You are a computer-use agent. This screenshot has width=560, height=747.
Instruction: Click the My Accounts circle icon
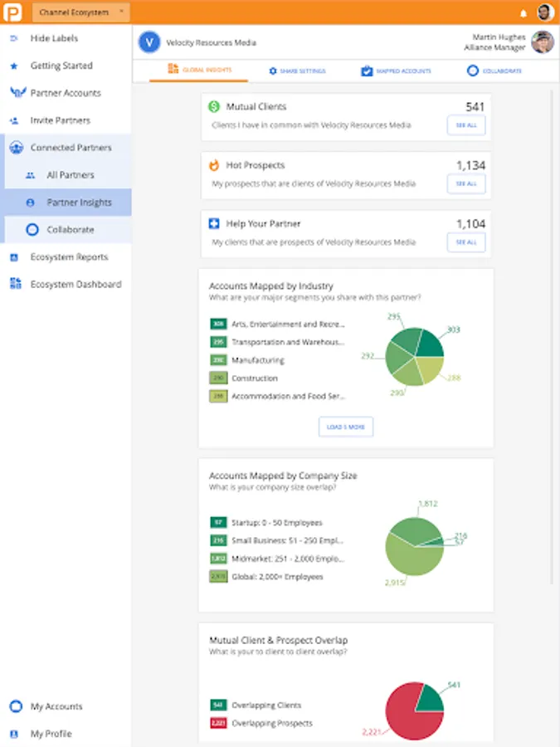tap(15, 706)
